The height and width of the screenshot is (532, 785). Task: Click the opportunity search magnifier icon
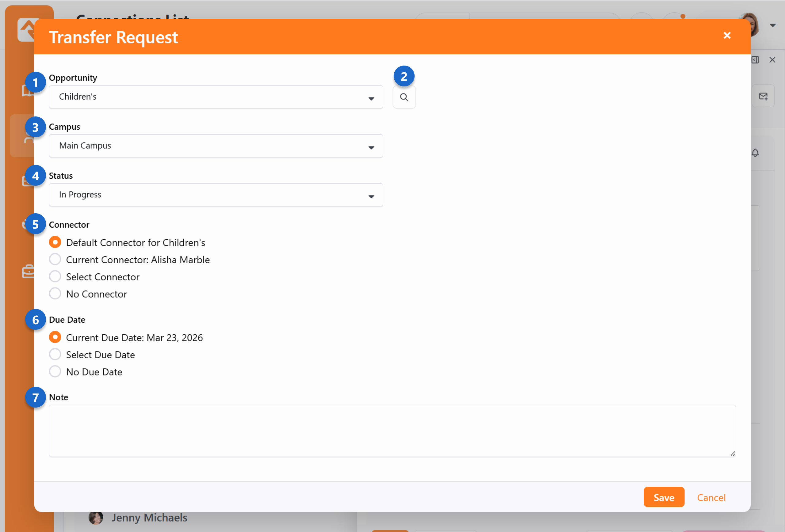tap(404, 97)
